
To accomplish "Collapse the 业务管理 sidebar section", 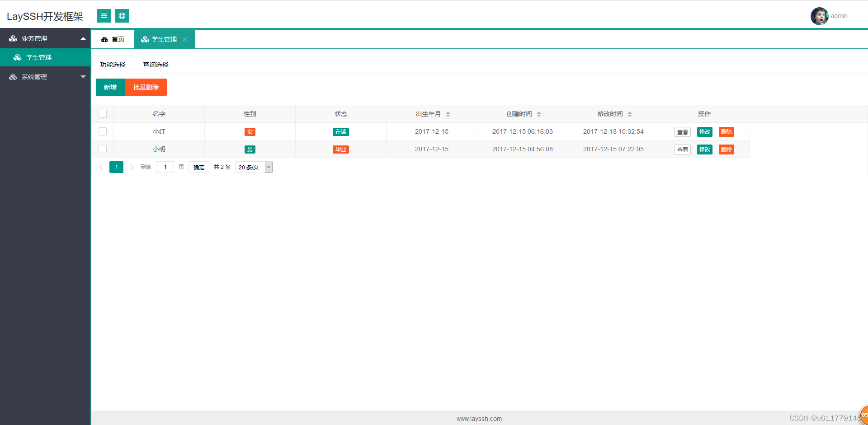I will 83,38.
